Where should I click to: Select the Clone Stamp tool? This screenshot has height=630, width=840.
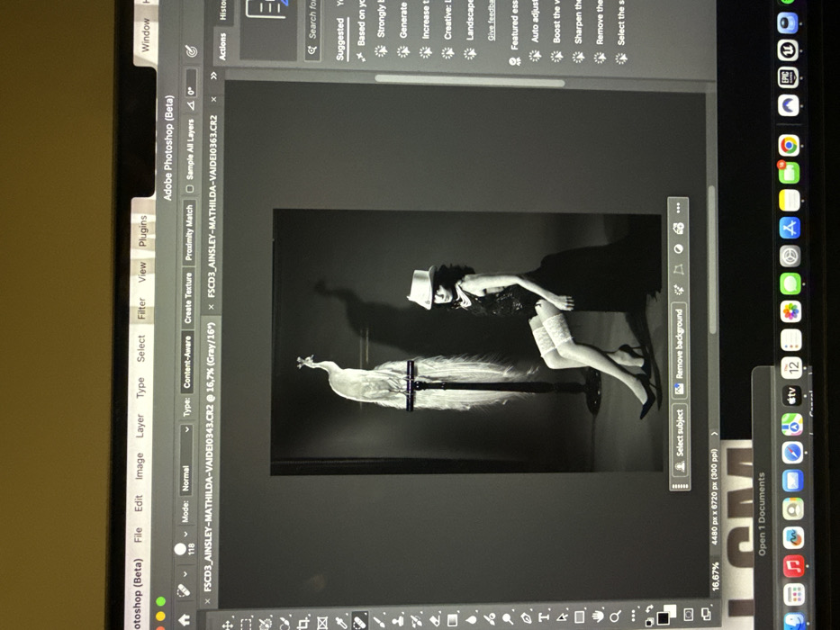coord(397,620)
